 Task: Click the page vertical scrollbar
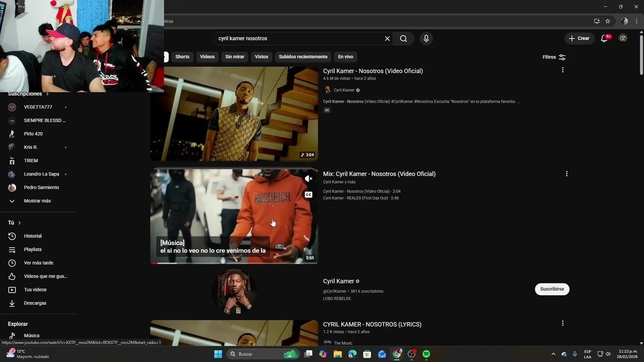point(641,54)
